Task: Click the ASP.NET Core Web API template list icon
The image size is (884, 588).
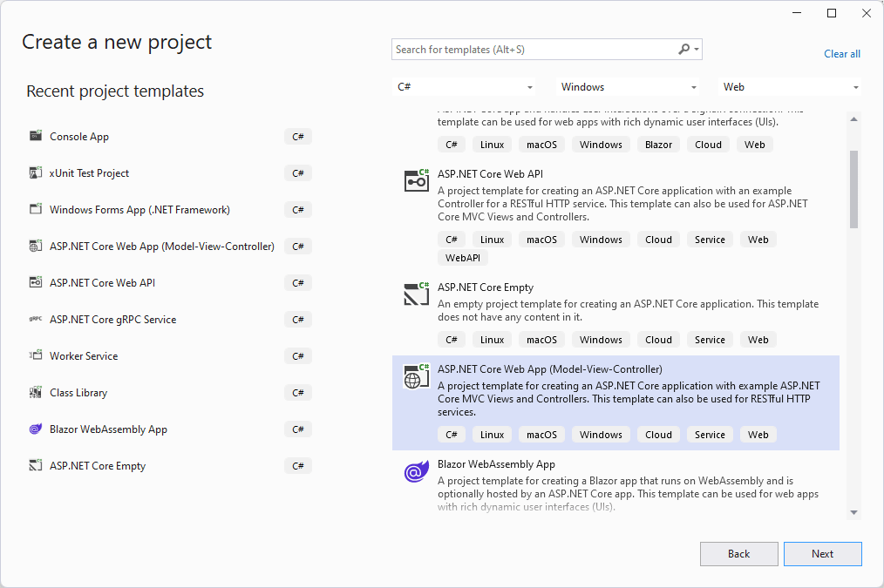Action: click(417, 180)
